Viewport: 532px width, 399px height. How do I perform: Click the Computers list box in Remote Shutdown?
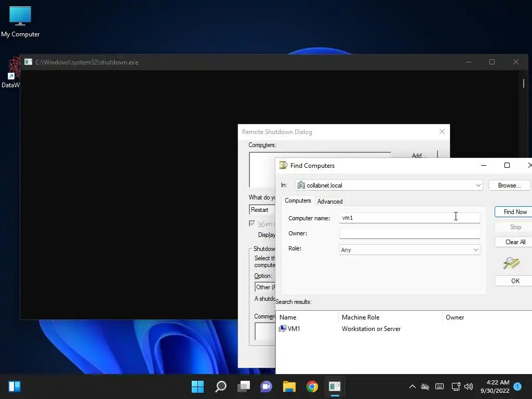[x=320, y=169]
